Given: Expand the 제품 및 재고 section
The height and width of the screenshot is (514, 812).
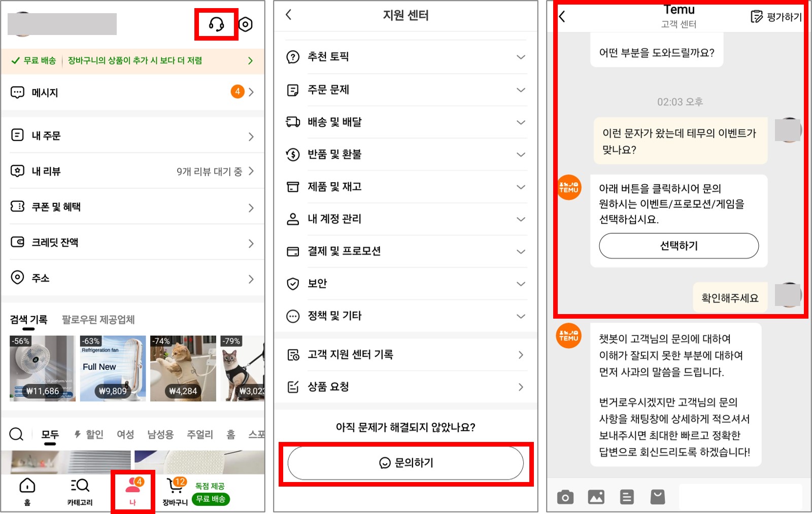Looking at the screenshot, I should click(x=406, y=187).
